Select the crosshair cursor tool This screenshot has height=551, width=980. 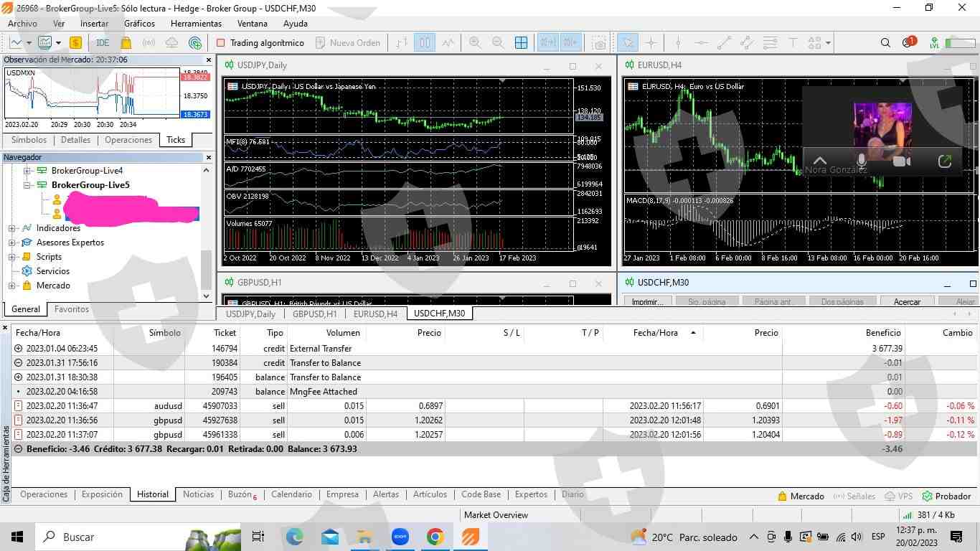(x=651, y=43)
